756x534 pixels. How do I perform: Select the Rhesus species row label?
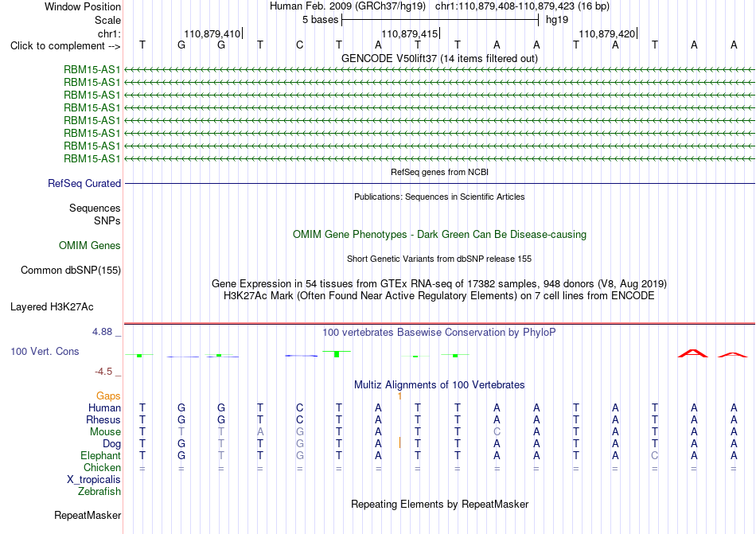(x=103, y=419)
